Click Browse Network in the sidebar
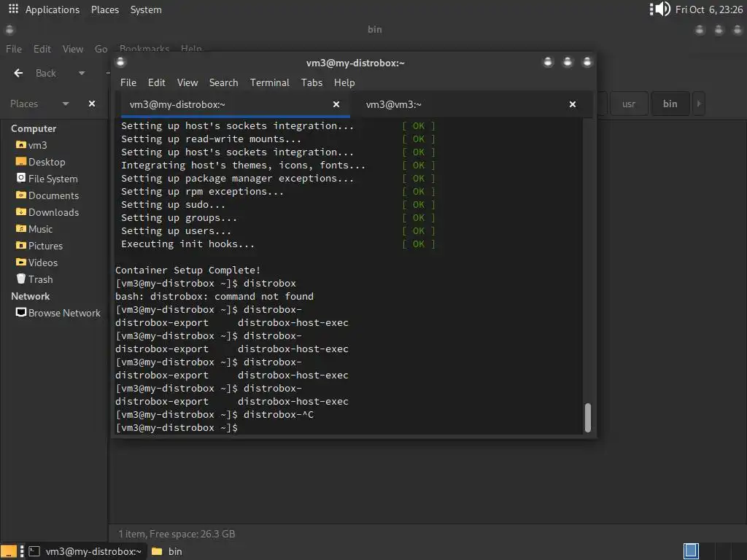The height and width of the screenshot is (560, 747). click(x=64, y=313)
